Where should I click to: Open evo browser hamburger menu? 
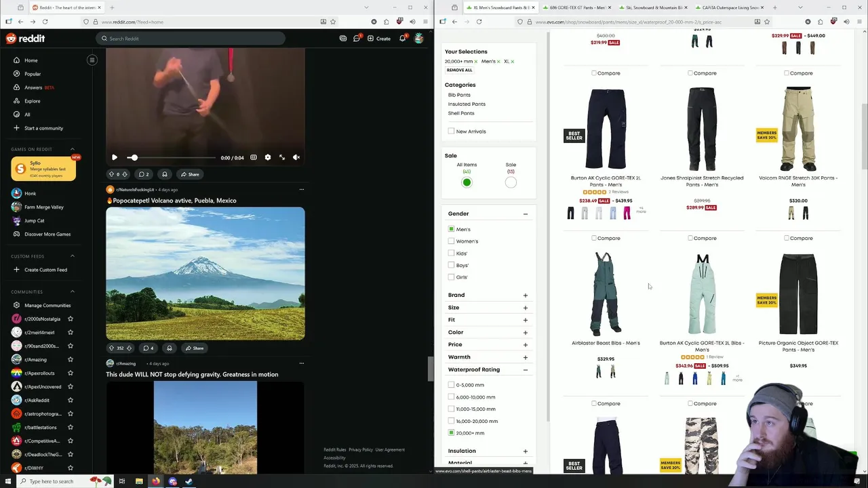(859, 22)
